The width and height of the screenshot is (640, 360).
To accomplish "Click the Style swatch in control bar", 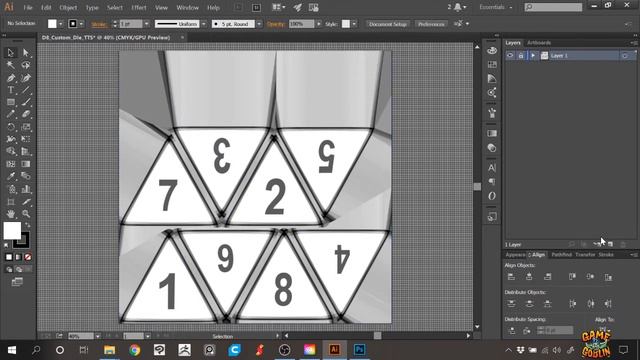I will [x=346, y=24].
